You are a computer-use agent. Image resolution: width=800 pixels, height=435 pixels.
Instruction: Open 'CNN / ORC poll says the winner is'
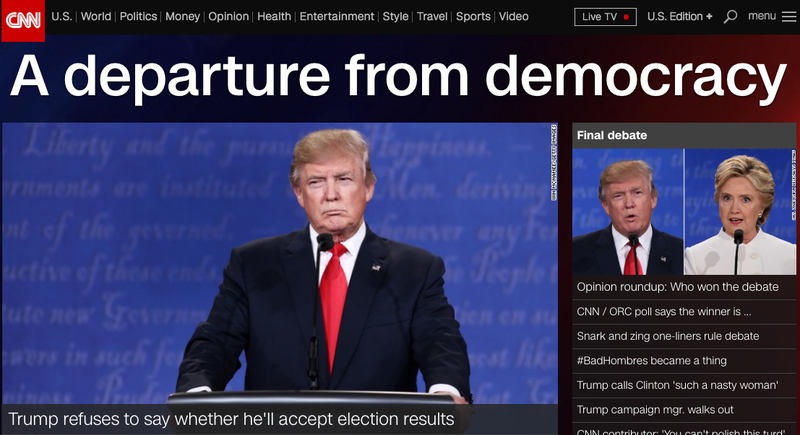click(x=664, y=312)
